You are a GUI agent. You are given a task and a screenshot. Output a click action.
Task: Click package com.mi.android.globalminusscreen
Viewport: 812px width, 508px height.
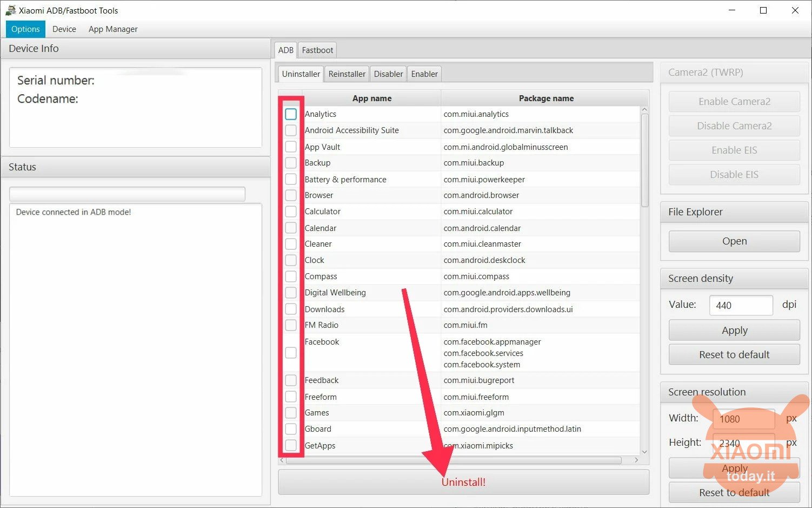pyautogui.click(x=505, y=147)
